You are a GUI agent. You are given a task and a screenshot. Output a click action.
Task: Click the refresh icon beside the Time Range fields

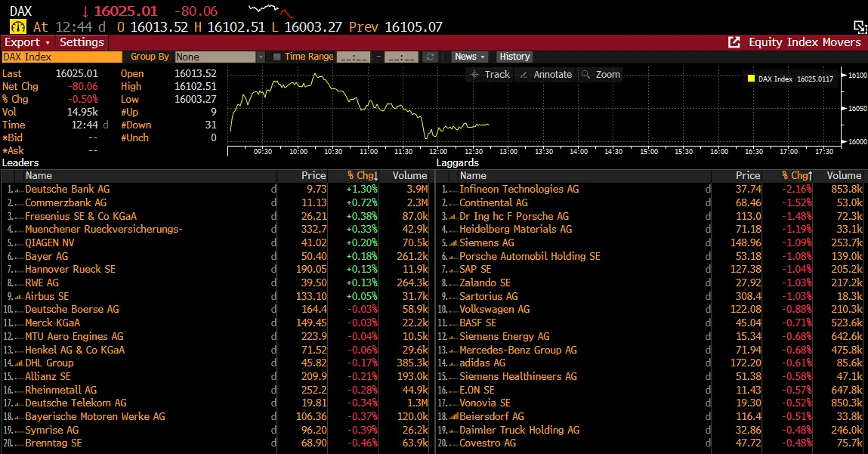click(431, 56)
